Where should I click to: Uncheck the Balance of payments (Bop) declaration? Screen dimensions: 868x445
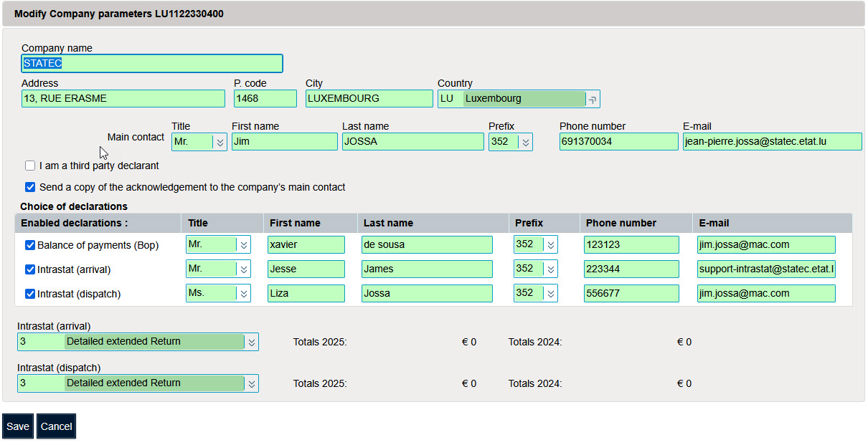pos(30,244)
